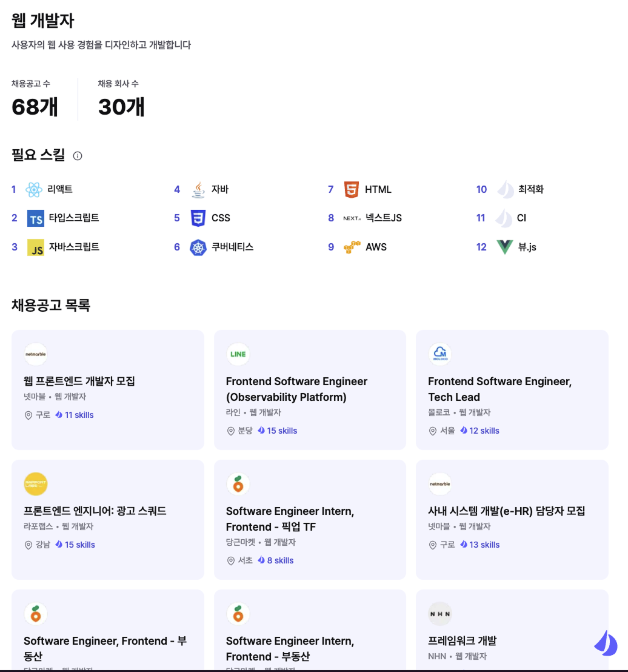The width and height of the screenshot is (628, 672).
Task: Click the TypeScript TS icon
Action: (36, 218)
